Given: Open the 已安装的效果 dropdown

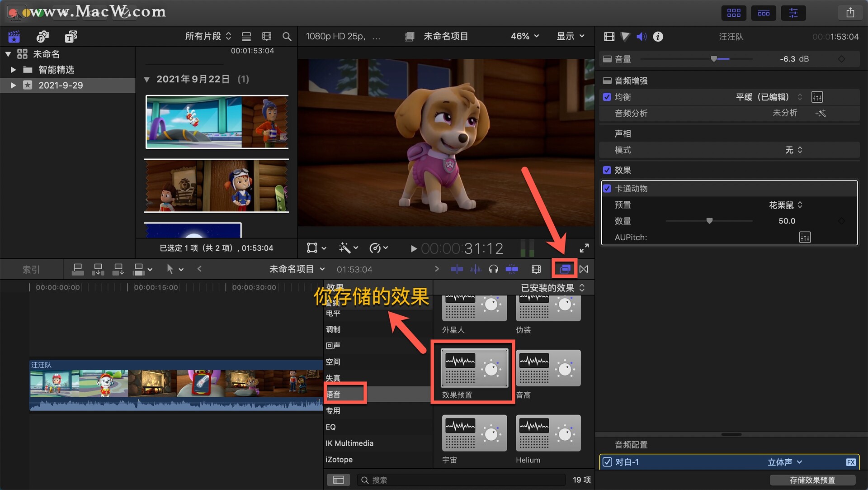Looking at the screenshot, I should [x=552, y=288].
